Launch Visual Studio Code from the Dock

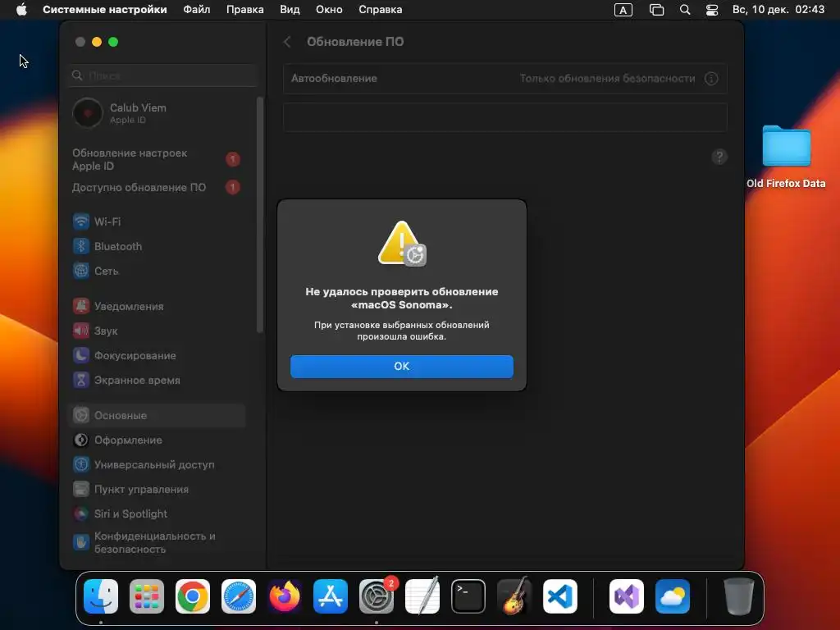click(x=560, y=596)
